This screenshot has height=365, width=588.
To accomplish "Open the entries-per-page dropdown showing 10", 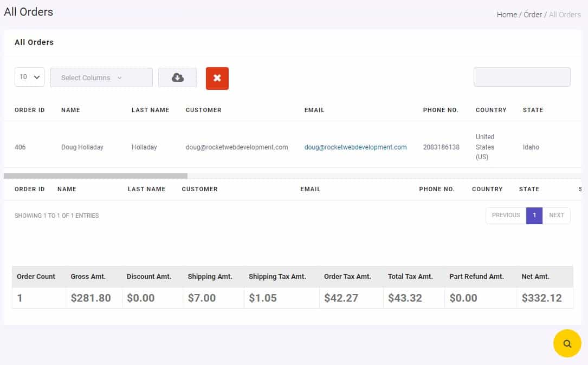I will coord(29,77).
